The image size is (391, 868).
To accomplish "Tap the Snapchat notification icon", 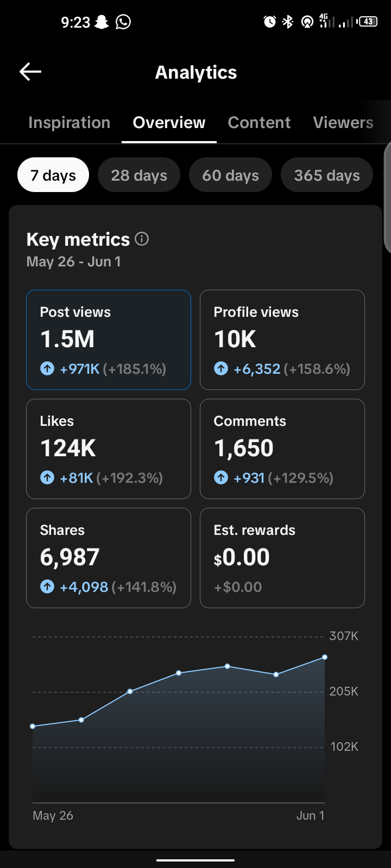I will (102, 22).
